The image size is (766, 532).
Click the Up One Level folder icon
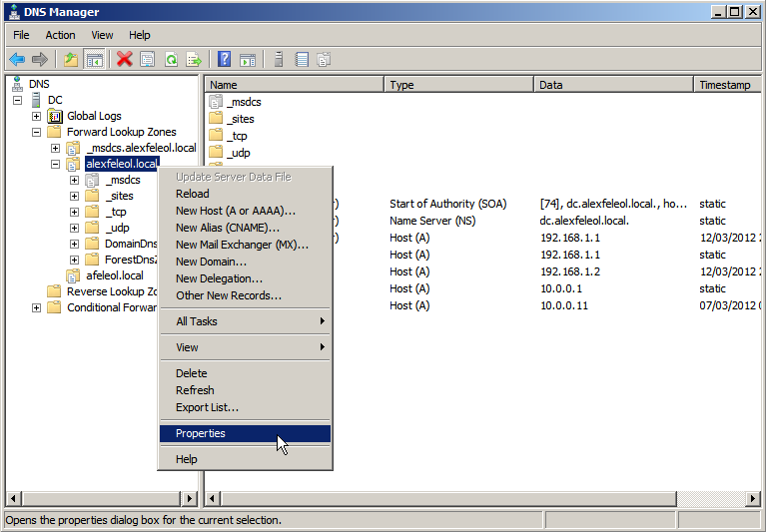(71, 60)
